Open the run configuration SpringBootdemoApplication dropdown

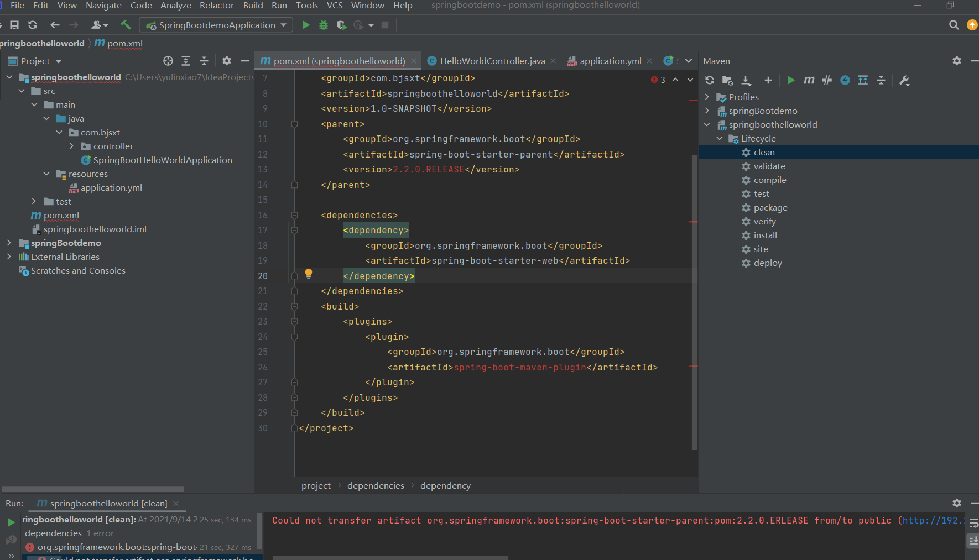216,25
